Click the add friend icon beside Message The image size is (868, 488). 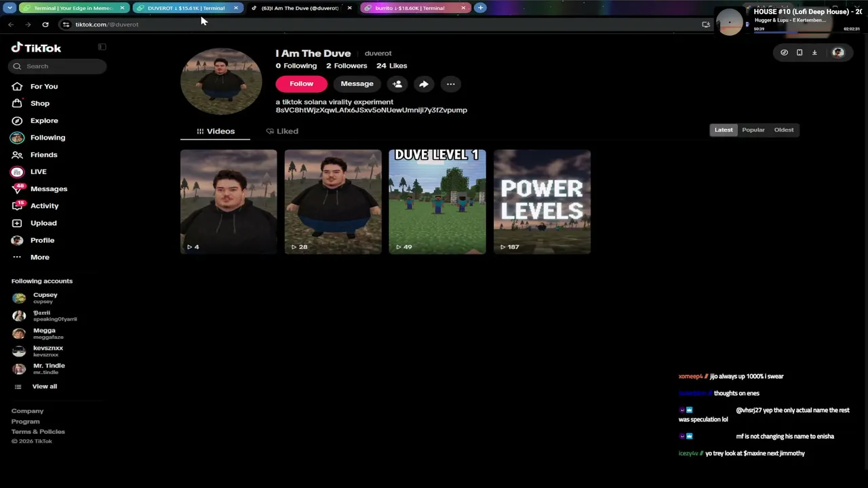[397, 84]
